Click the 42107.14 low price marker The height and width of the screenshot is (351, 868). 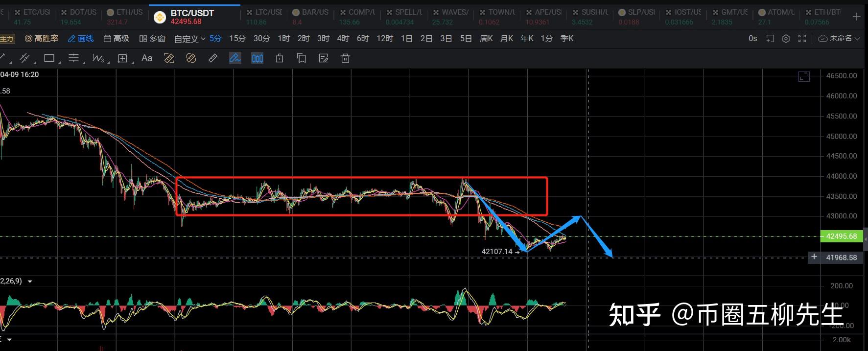(497, 252)
